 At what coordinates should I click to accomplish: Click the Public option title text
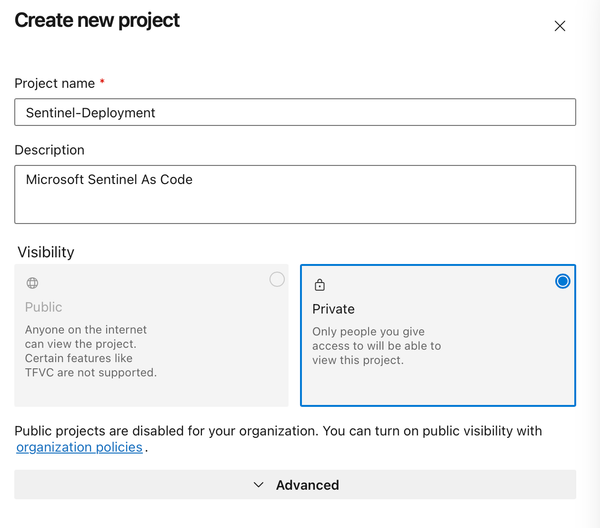[44, 307]
